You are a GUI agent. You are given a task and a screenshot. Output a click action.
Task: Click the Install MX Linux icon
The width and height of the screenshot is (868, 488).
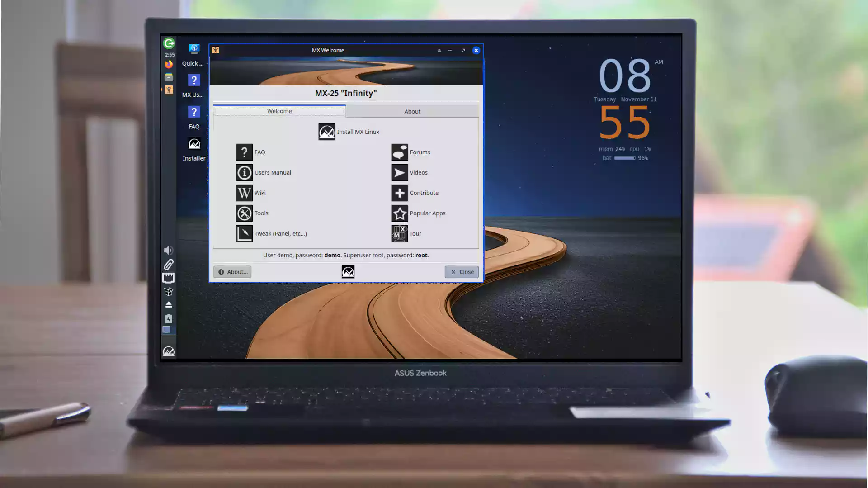click(x=326, y=132)
